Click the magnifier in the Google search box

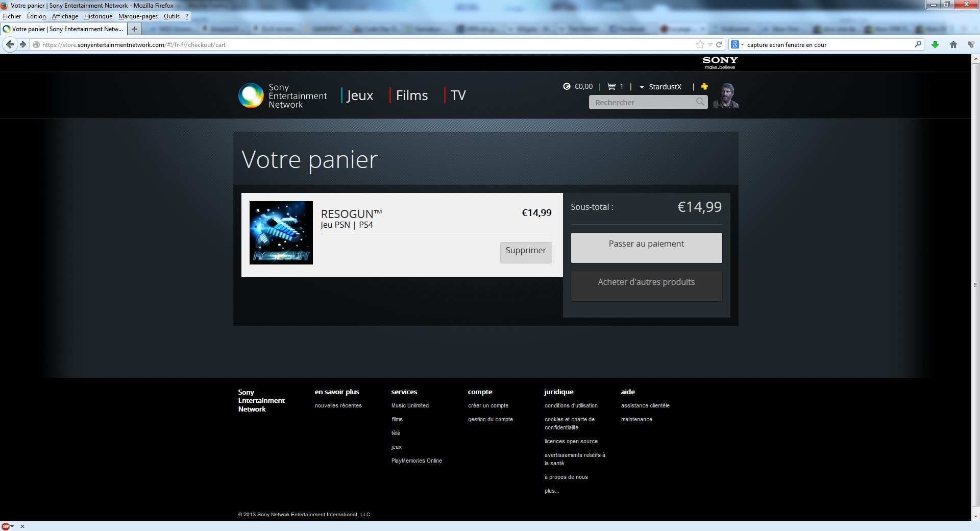click(918, 44)
